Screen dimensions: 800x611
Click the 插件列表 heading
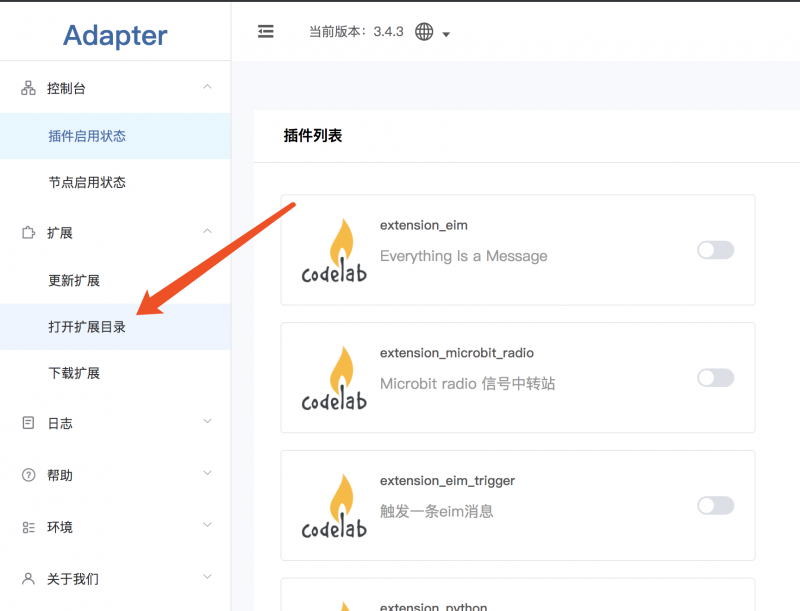pos(313,136)
